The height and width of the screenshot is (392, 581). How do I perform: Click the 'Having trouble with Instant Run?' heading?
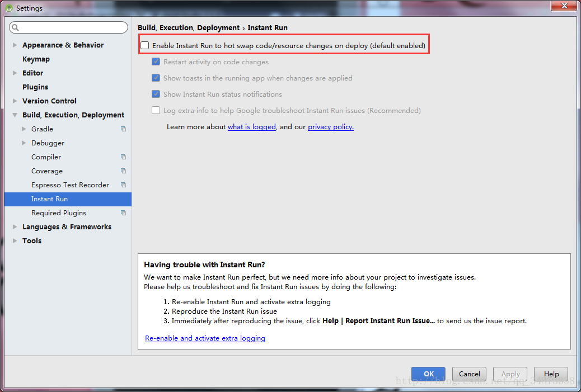click(204, 265)
